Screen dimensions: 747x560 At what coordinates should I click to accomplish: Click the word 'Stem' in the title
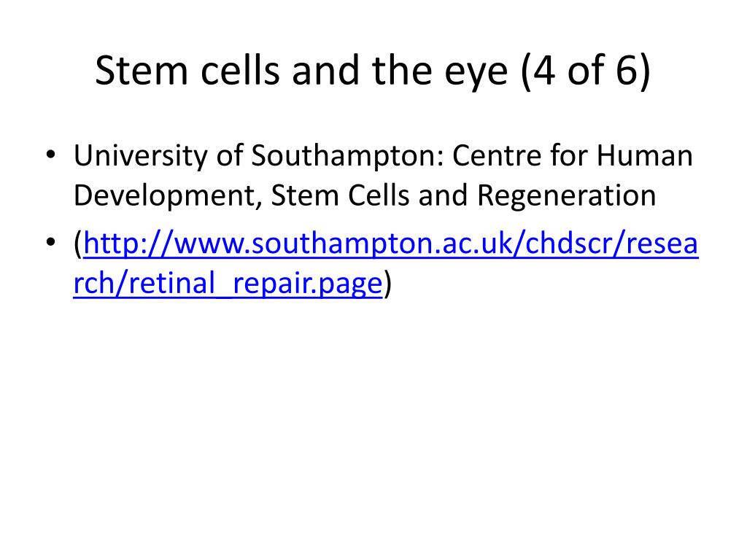141,71
